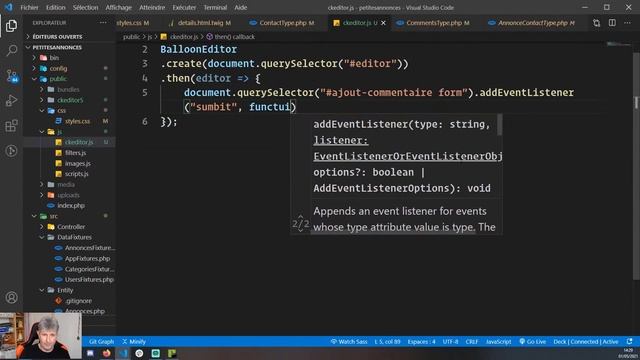
Task: Open the Terminal menu
Action: [x=215, y=7]
